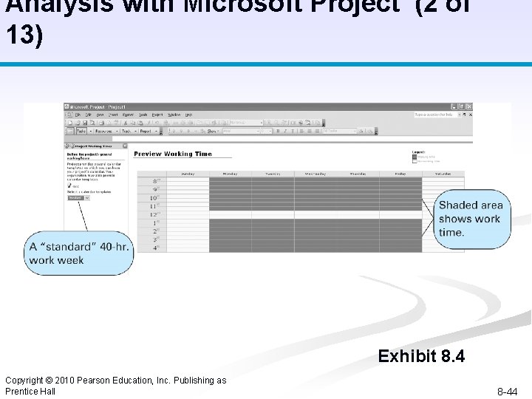Image resolution: width=532 pixels, height=399 pixels.
Task: Click the Microsoft Project title bar icon
Action: tap(66, 106)
